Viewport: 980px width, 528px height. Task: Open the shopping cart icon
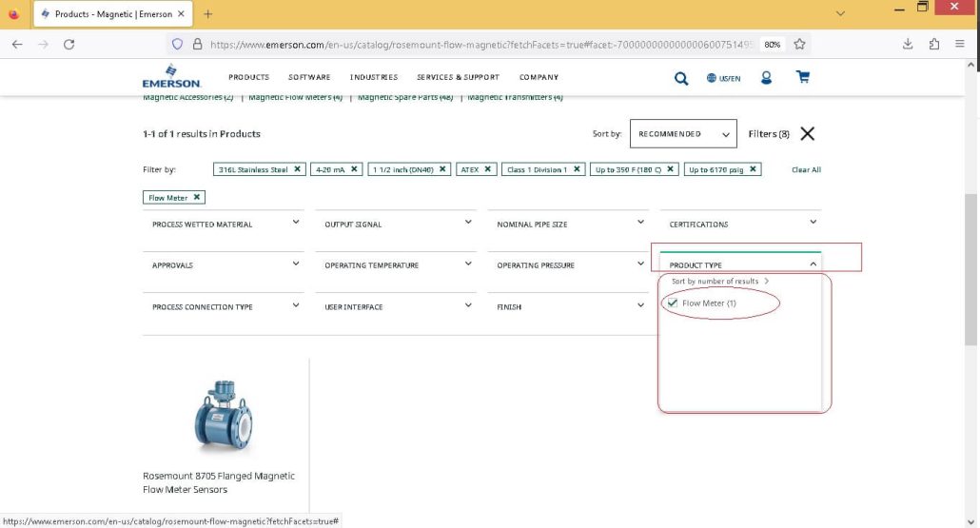pos(802,77)
